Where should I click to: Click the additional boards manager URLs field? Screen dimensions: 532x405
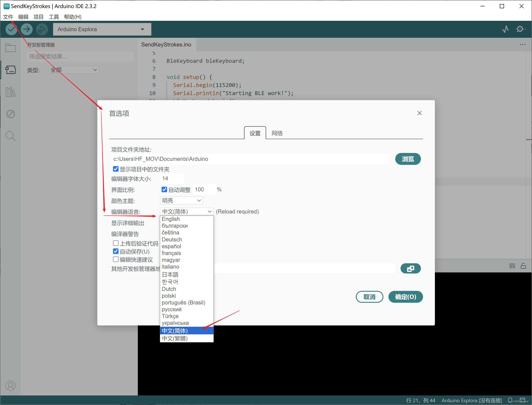pos(304,269)
